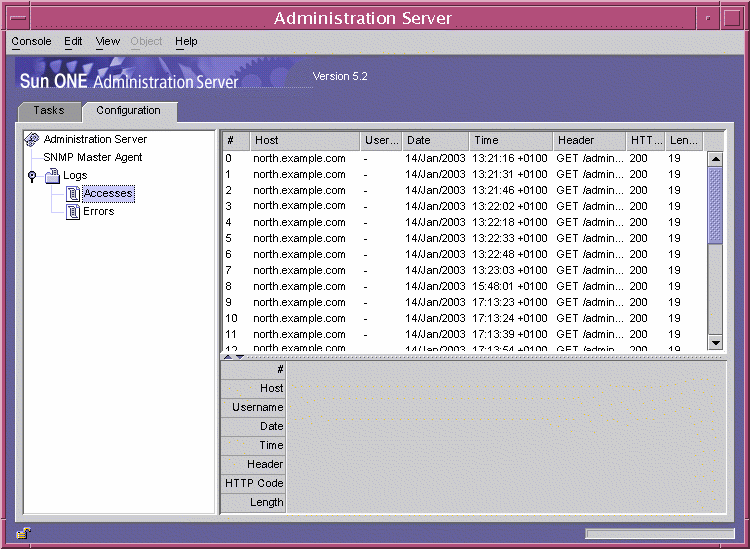Select log row with time 13:22:33 +0100
The width and height of the screenshot is (750, 549).
pyautogui.click(x=464, y=238)
